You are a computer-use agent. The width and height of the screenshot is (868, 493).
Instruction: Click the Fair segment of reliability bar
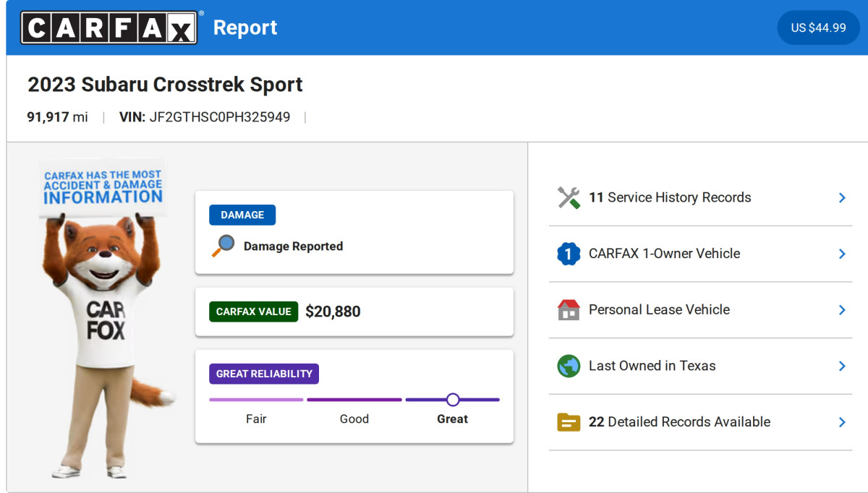tap(256, 400)
